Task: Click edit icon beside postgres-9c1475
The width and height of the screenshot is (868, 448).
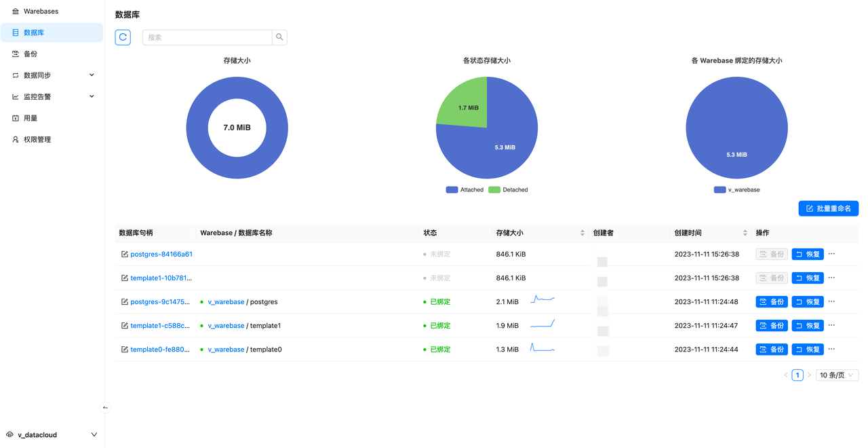Action: (124, 302)
